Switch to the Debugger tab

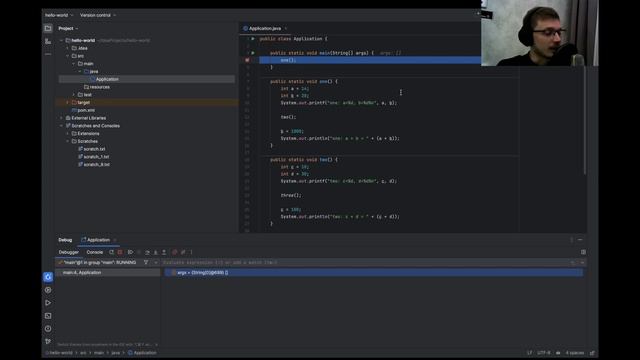coord(69,252)
